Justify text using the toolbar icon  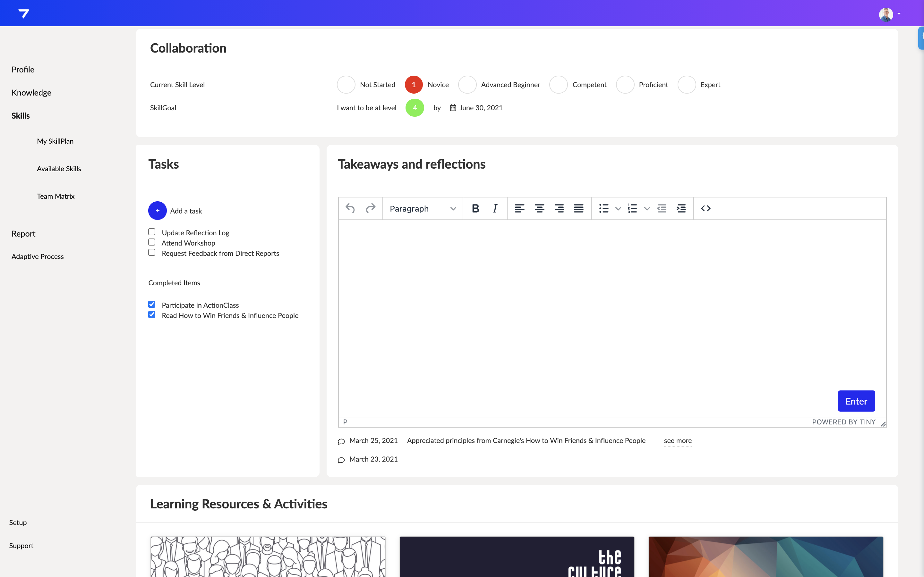(578, 208)
